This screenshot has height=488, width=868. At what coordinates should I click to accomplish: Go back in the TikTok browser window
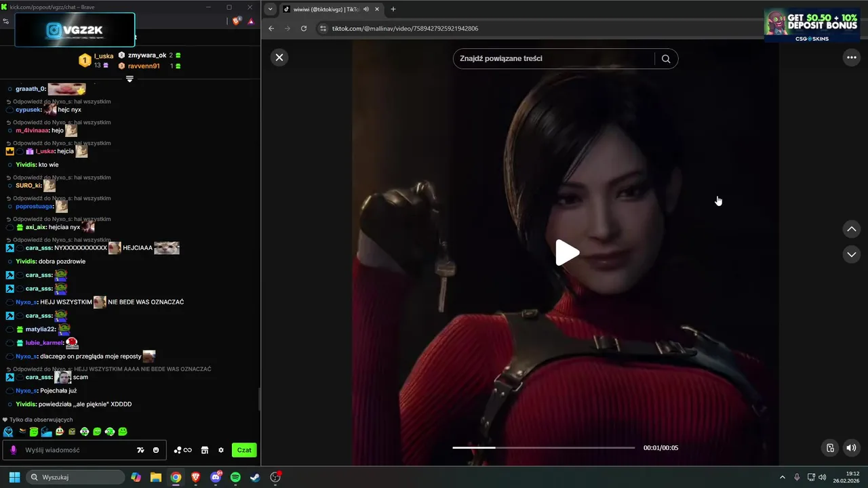pyautogui.click(x=271, y=28)
